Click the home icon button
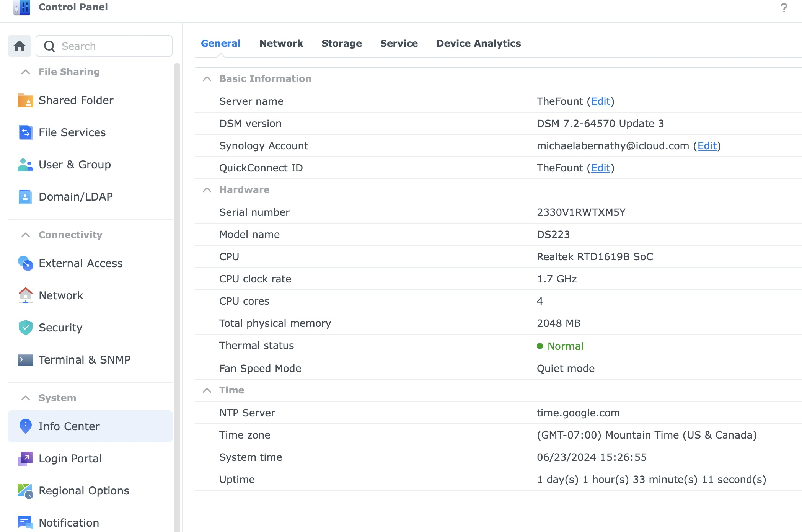802x532 pixels. (20, 46)
